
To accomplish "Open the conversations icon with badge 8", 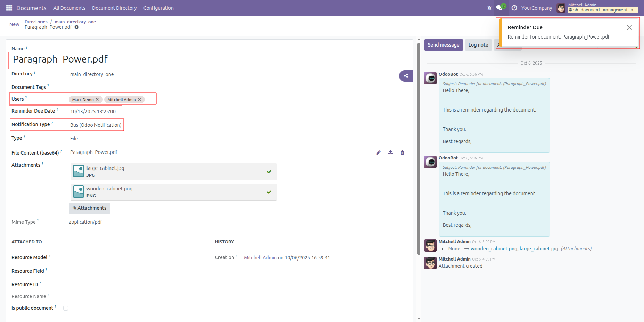I will click(x=501, y=7).
